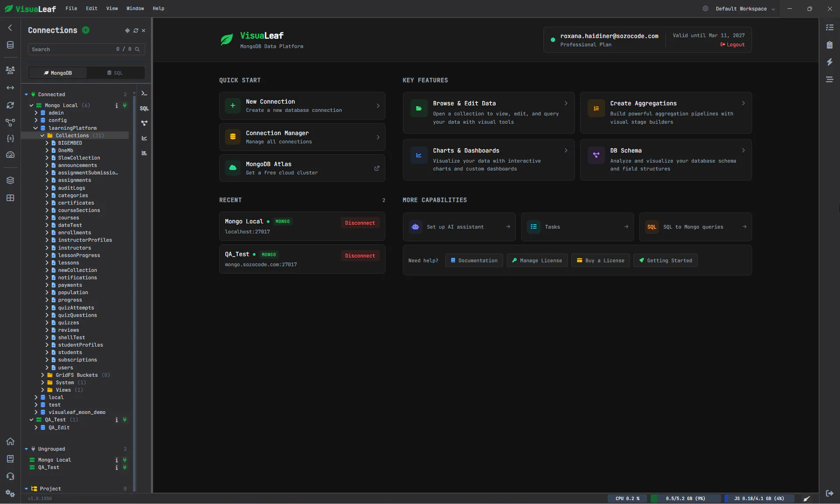This screenshot has width=840, height=504.
Task: Open the clipboard icon in right sidebar
Action: [x=829, y=45]
